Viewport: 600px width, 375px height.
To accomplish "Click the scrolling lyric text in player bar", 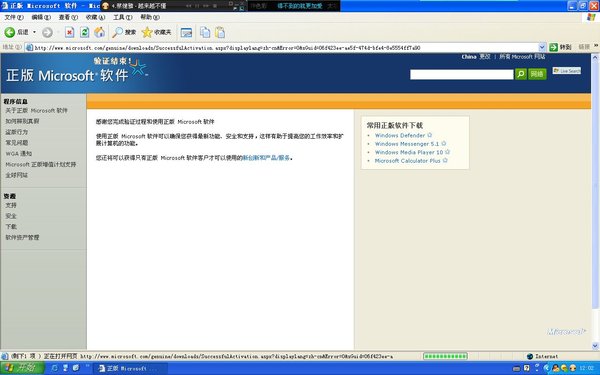I will 300,6.
